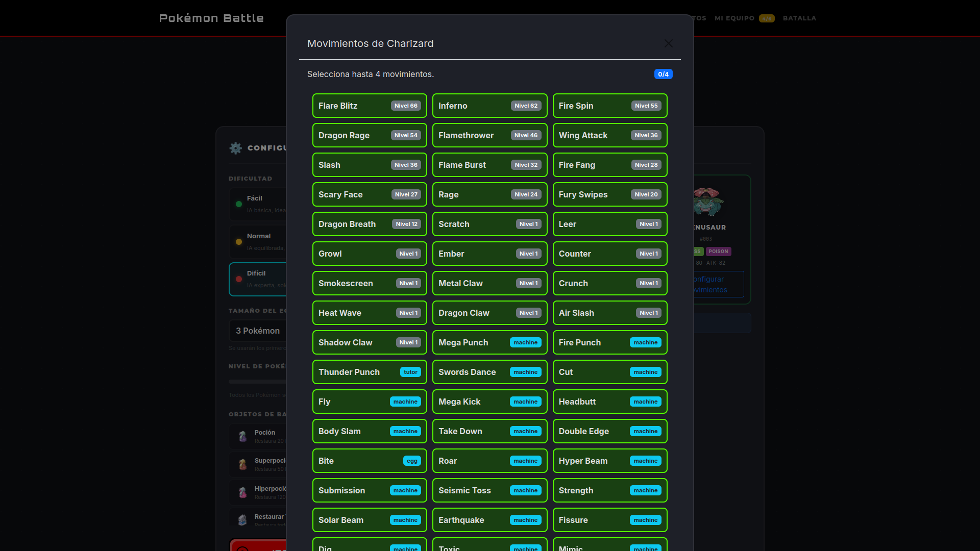Open the MI EQUIPO navigation tab
This screenshot has width=980, height=551.
745,18
